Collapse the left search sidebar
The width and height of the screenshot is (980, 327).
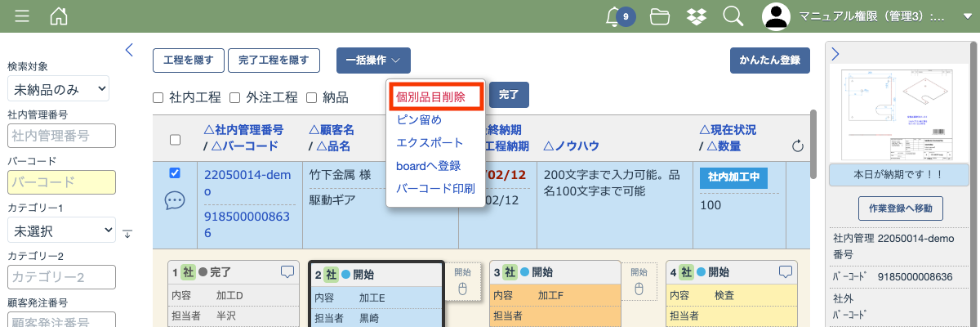129,50
